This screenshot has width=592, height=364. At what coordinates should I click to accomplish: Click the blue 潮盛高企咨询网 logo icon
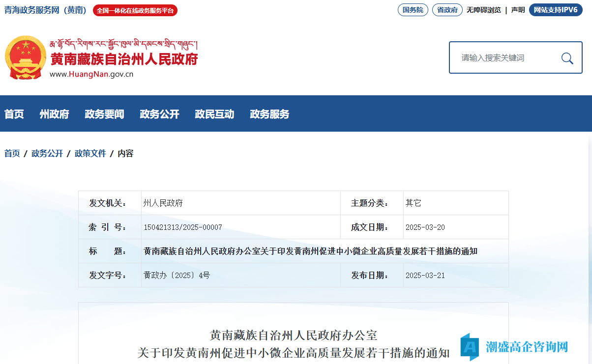(470, 347)
